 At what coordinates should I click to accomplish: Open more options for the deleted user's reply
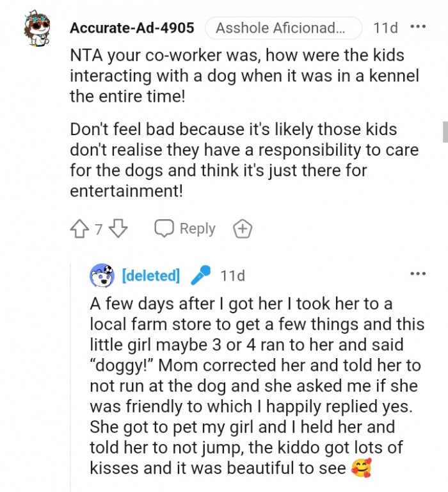tap(417, 275)
